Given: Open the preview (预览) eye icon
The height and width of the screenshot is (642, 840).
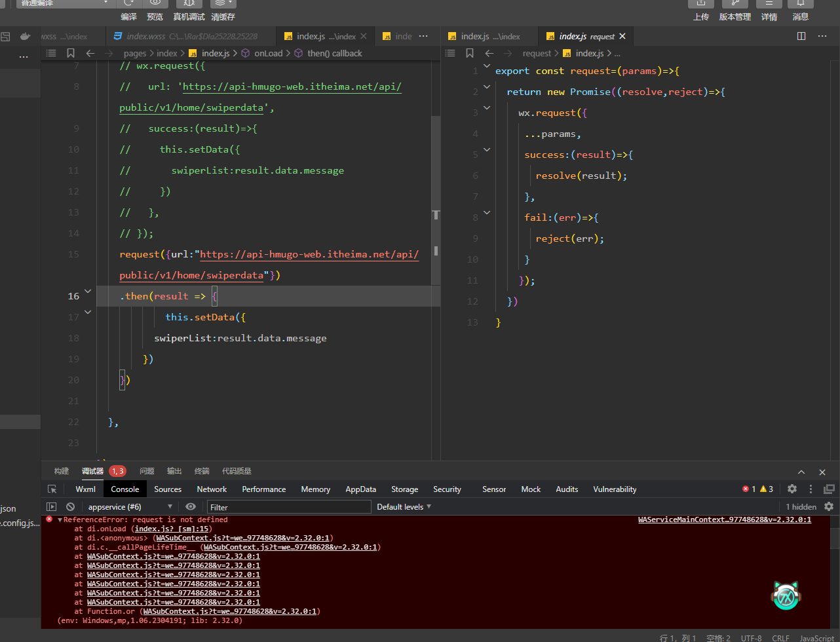Looking at the screenshot, I should pyautogui.click(x=155, y=3).
